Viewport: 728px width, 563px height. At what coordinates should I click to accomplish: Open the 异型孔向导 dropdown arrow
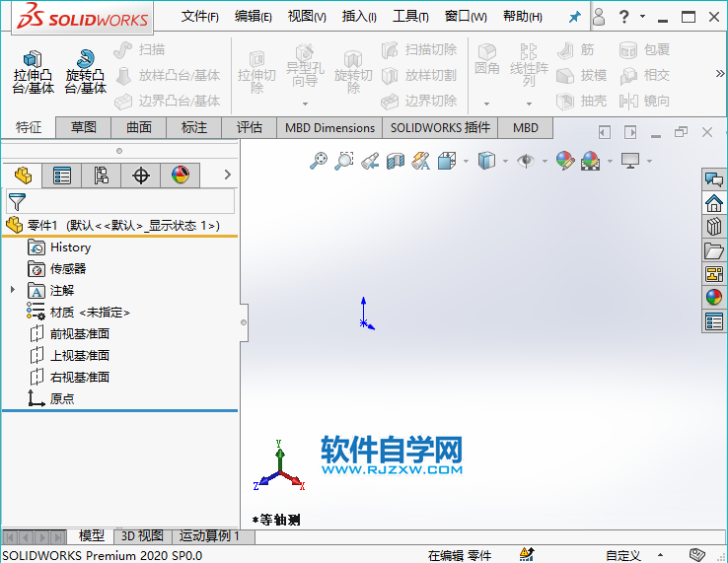point(305,104)
